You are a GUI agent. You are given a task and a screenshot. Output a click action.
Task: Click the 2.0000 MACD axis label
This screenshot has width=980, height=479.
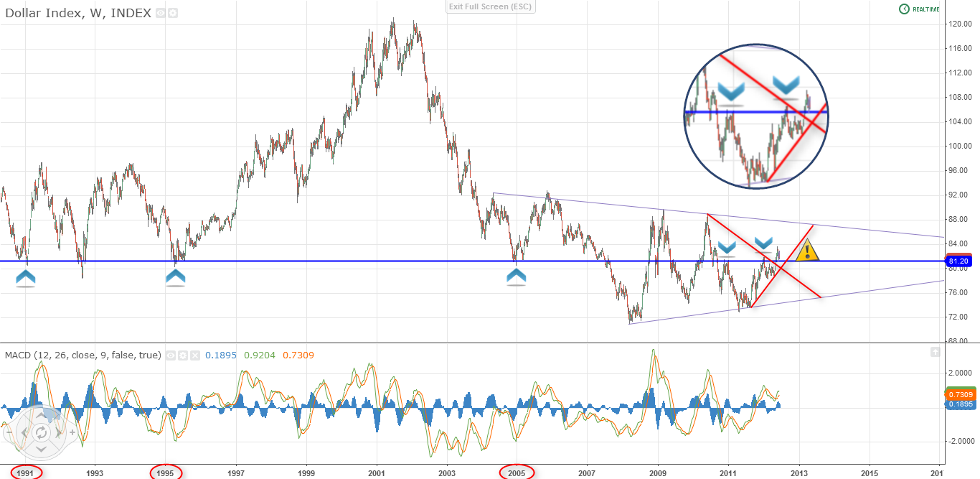click(960, 373)
